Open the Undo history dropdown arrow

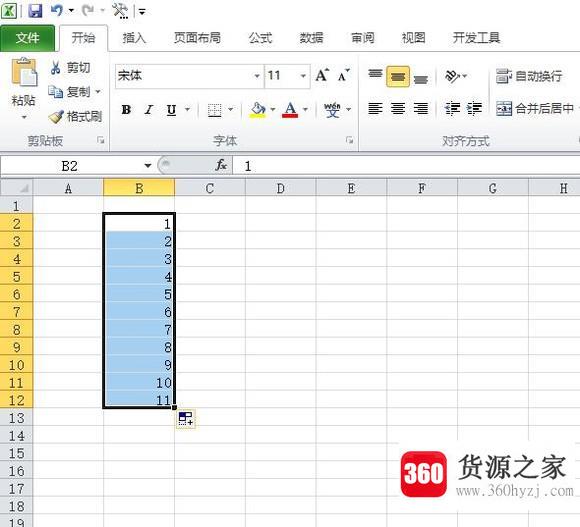coord(71,11)
